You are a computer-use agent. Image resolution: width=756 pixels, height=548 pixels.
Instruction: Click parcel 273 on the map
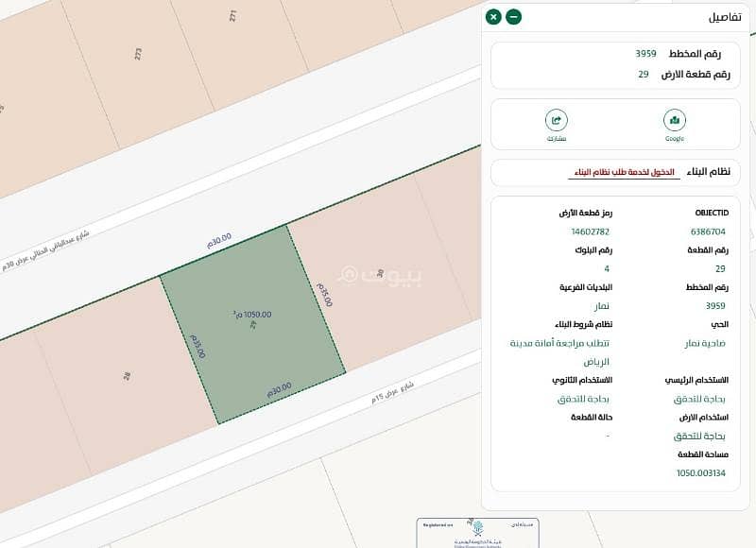tap(138, 54)
